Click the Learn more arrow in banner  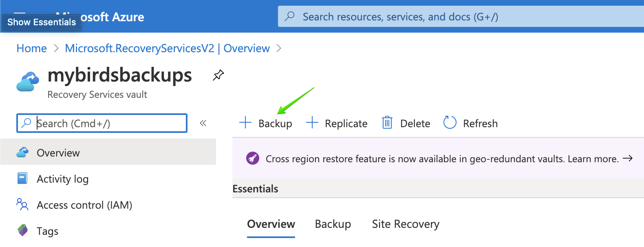pos(628,159)
